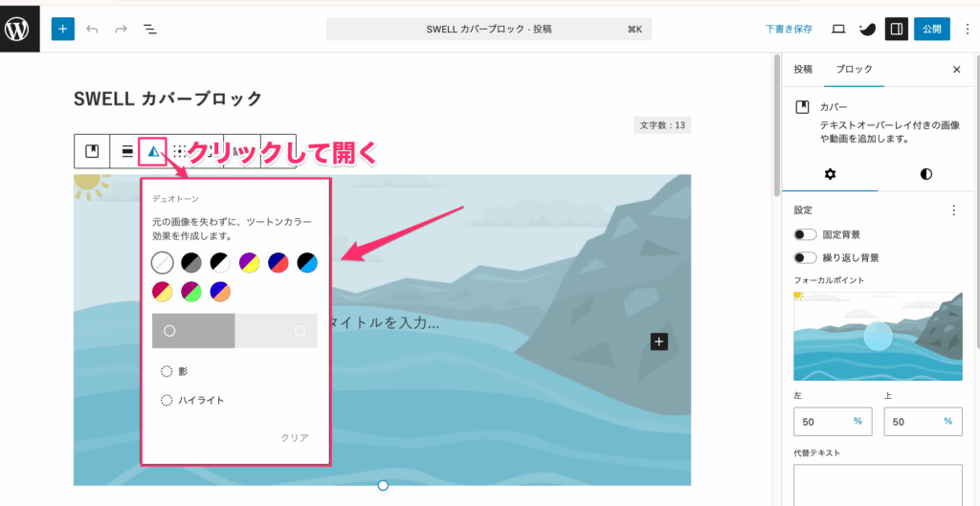
Task: Open the 影 shadow color picker
Action: (x=167, y=371)
